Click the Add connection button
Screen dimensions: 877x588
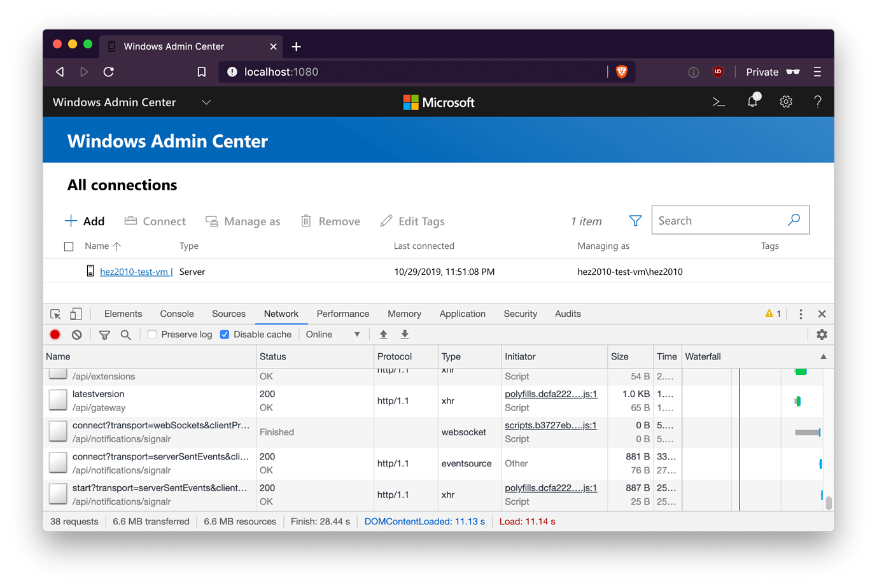(x=85, y=221)
